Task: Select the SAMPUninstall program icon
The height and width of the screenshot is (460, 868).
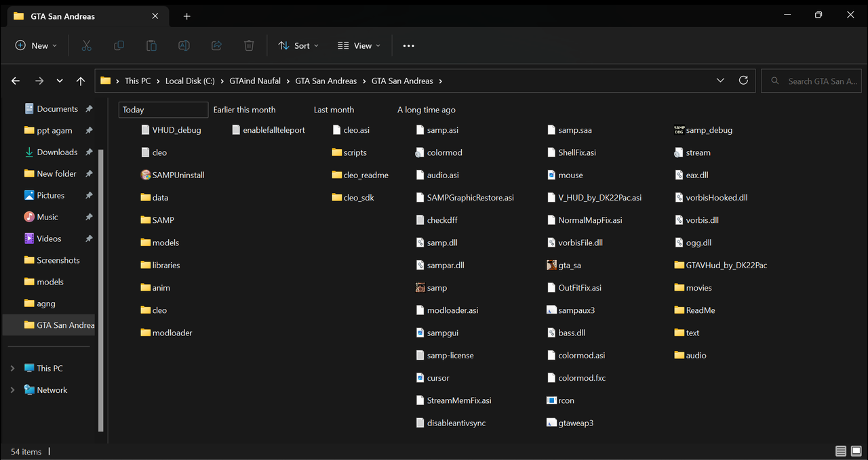Action: point(145,175)
